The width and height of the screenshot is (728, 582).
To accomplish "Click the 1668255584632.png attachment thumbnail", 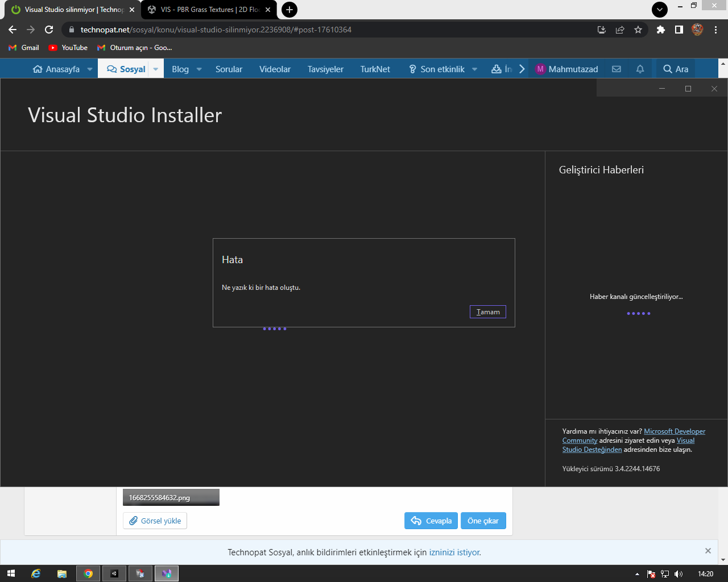I will 171,497.
